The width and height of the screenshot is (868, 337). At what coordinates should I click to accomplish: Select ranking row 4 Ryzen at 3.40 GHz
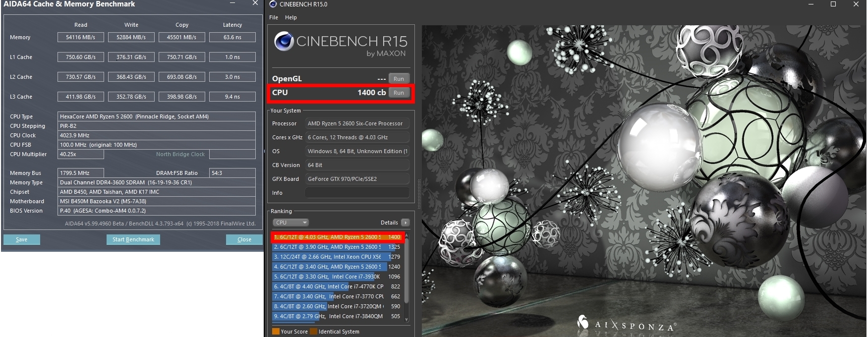point(337,267)
